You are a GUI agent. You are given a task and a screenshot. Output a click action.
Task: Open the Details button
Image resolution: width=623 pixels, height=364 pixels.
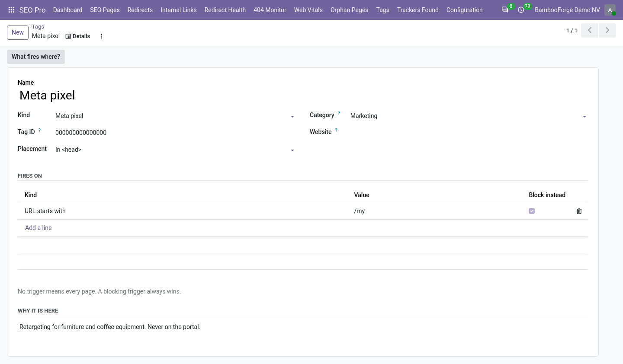(x=78, y=36)
